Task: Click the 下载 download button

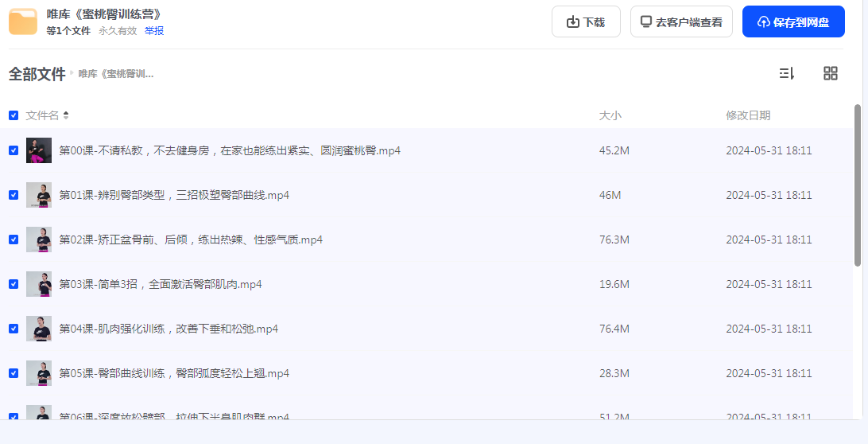Action: tap(586, 22)
